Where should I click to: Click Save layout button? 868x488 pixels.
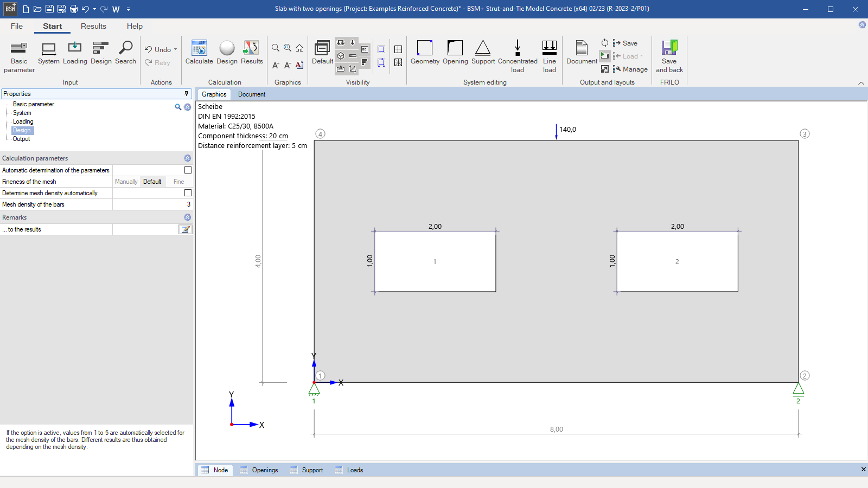[625, 43]
